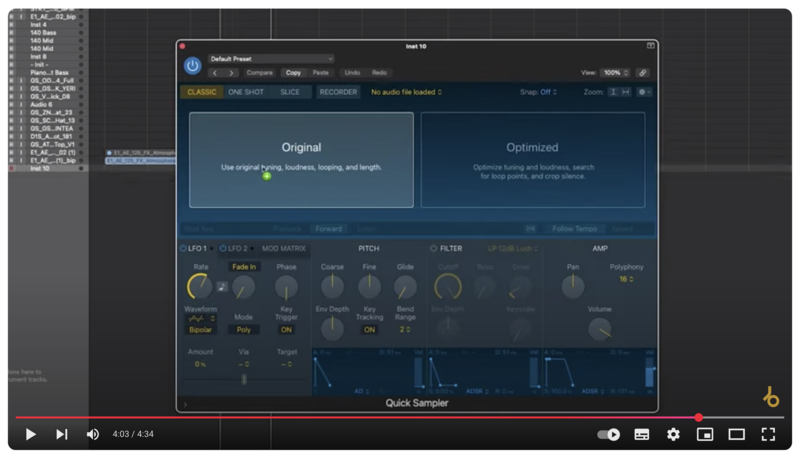The image size is (800, 459).
Task: Mute the video volume
Action: coord(92,435)
